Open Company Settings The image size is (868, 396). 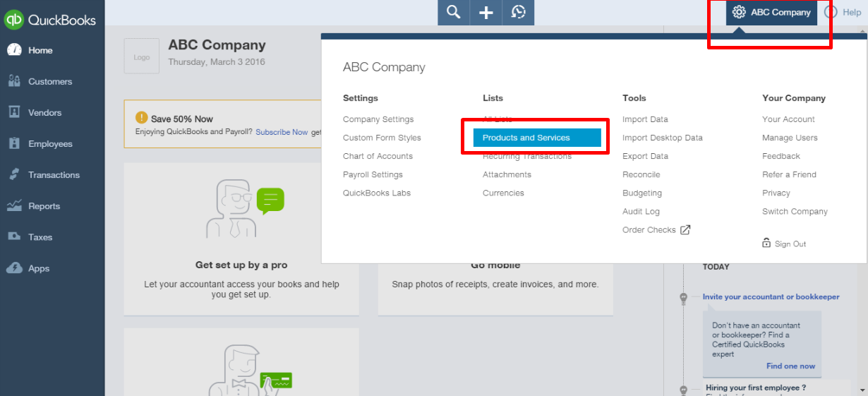tap(378, 119)
